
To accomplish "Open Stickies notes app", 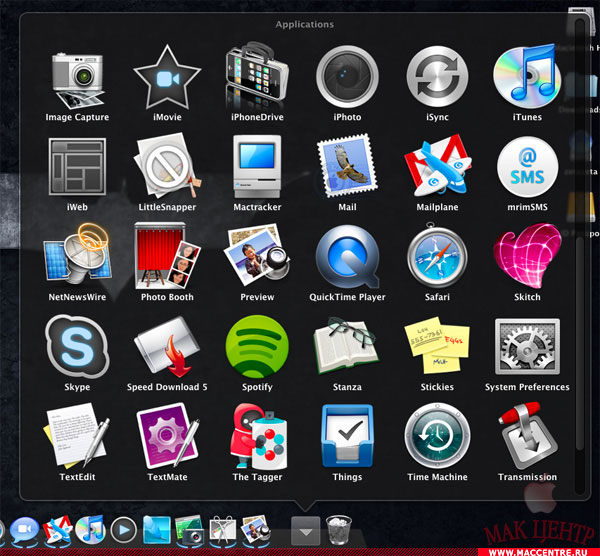I will [x=437, y=346].
